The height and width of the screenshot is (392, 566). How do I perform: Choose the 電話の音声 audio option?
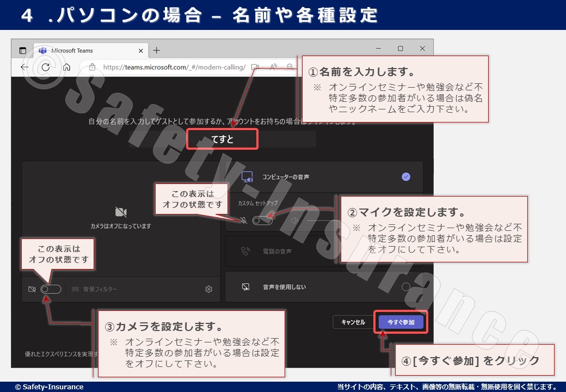278,252
